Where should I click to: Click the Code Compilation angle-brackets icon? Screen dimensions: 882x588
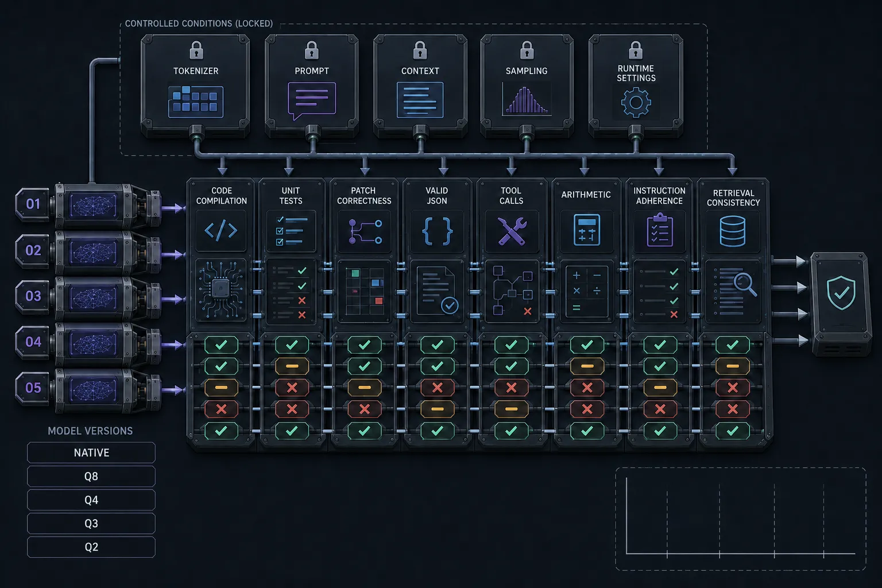tap(221, 231)
